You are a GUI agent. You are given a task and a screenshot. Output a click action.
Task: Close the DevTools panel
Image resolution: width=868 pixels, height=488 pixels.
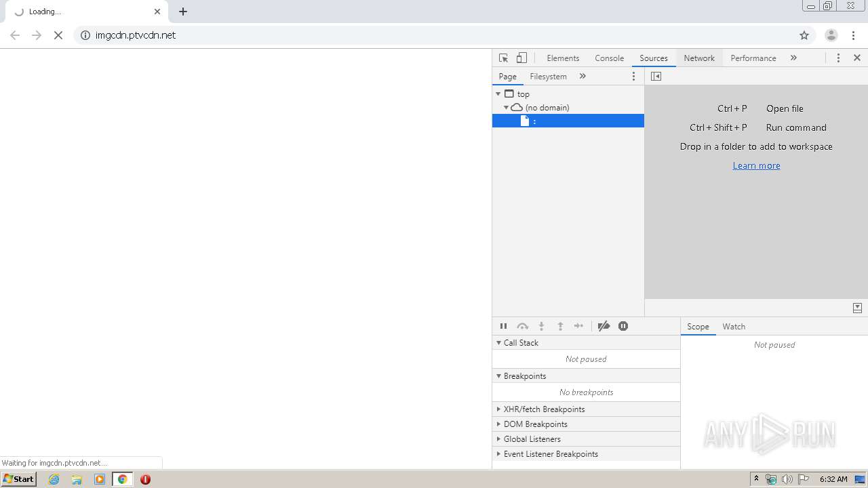(x=857, y=58)
